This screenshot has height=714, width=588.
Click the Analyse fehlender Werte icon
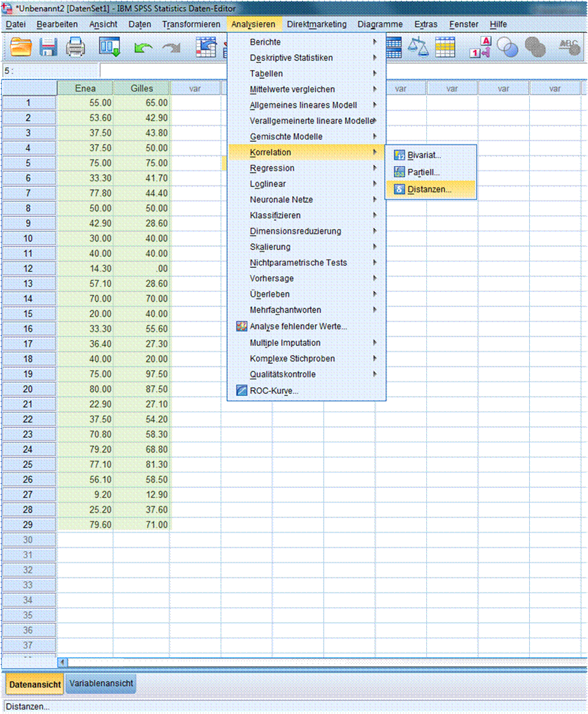[242, 326]
